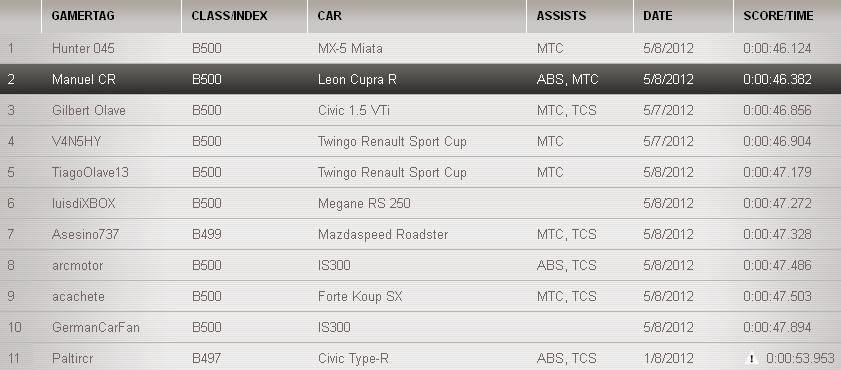Select gamertag V4N5HY
The image size is (841, 370).
(77, 142)
